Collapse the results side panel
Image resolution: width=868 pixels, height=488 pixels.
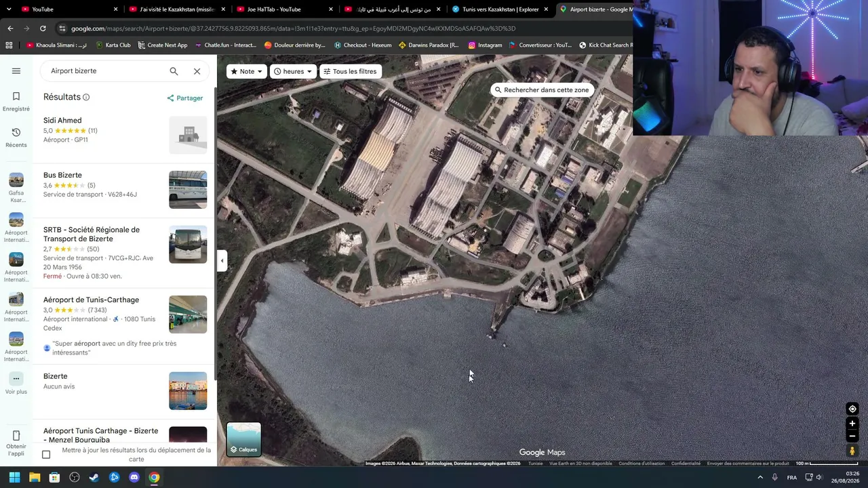[222, 260]
